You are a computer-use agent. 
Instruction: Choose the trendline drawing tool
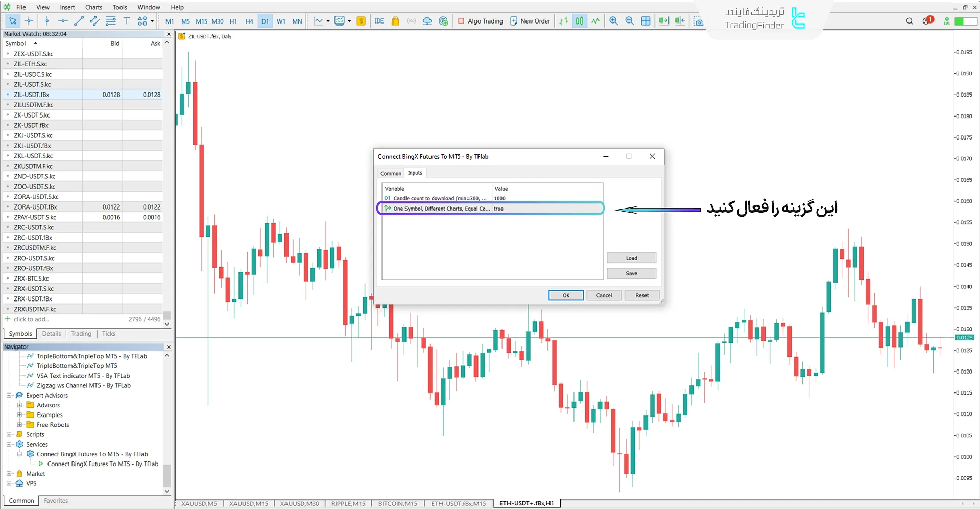click(x=79, y=21)
